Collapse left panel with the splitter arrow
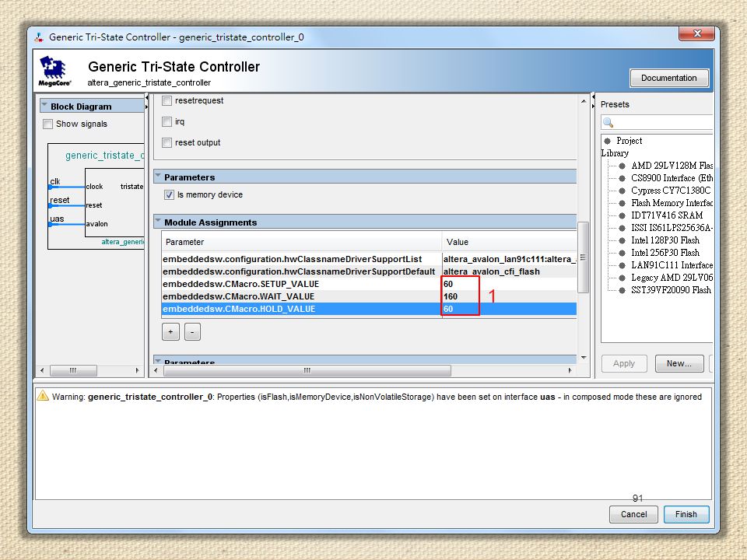Screen dimensions: 747x560 point(147,97)
